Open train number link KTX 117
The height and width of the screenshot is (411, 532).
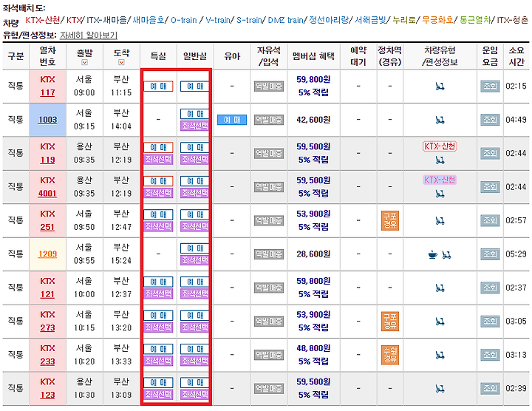click(x=47, y=92)
